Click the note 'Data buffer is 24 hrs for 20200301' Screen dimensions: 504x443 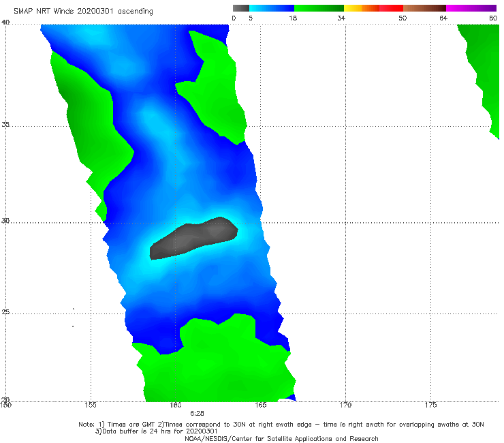[x=157, y=431]
